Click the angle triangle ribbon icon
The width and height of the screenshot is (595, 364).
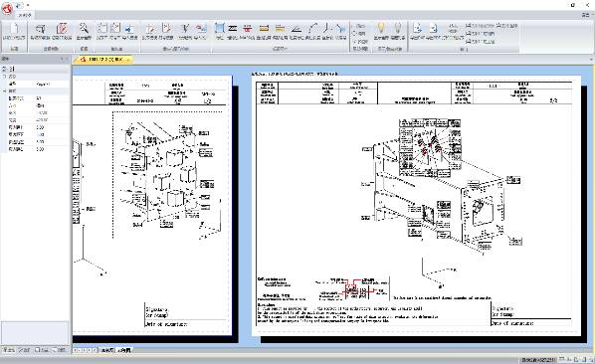tap(297, 29)
